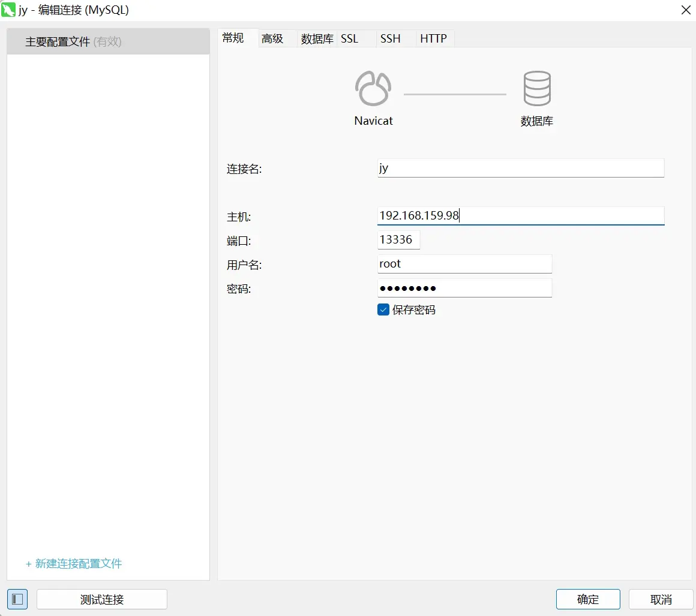Click the 取消 button

tap(661, 599)
